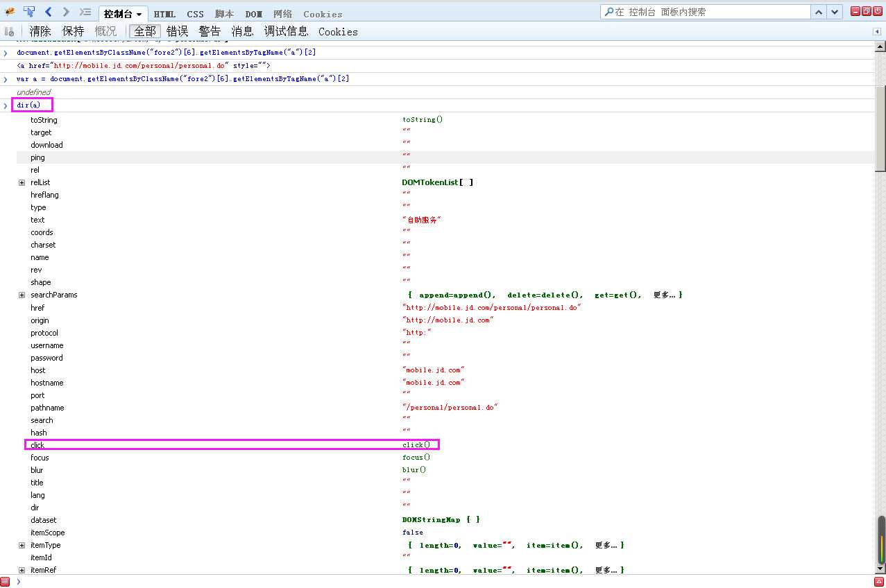Switch to the 网络 panel tab
Image resolution: width=886 pixels, height=588 pixels.
(282, 14)
